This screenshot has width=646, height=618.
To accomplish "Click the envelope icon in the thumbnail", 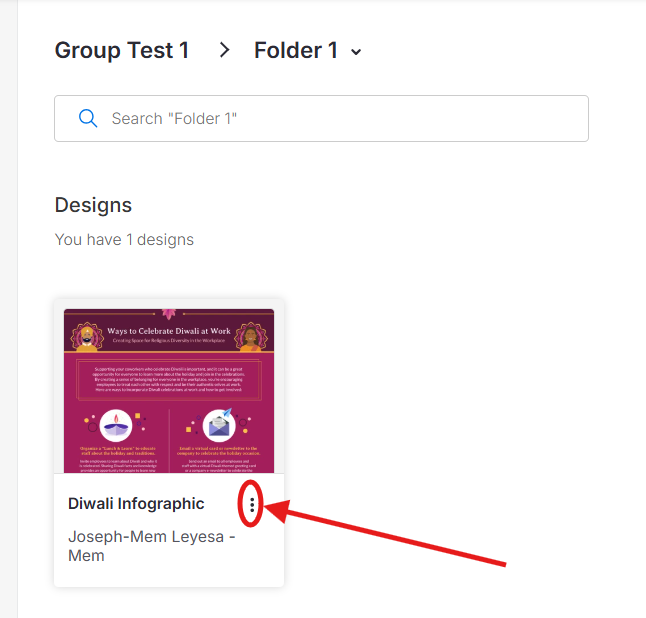I will 220,425.
